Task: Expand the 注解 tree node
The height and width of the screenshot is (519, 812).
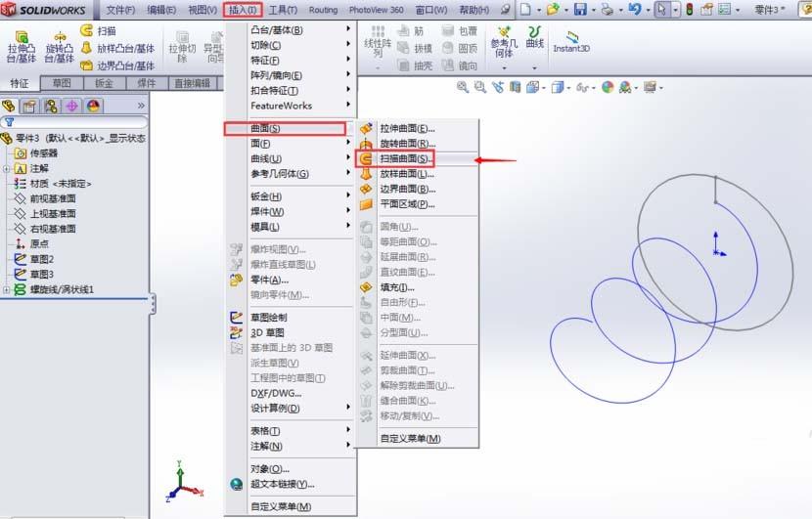Action: (x=6, y=169)
